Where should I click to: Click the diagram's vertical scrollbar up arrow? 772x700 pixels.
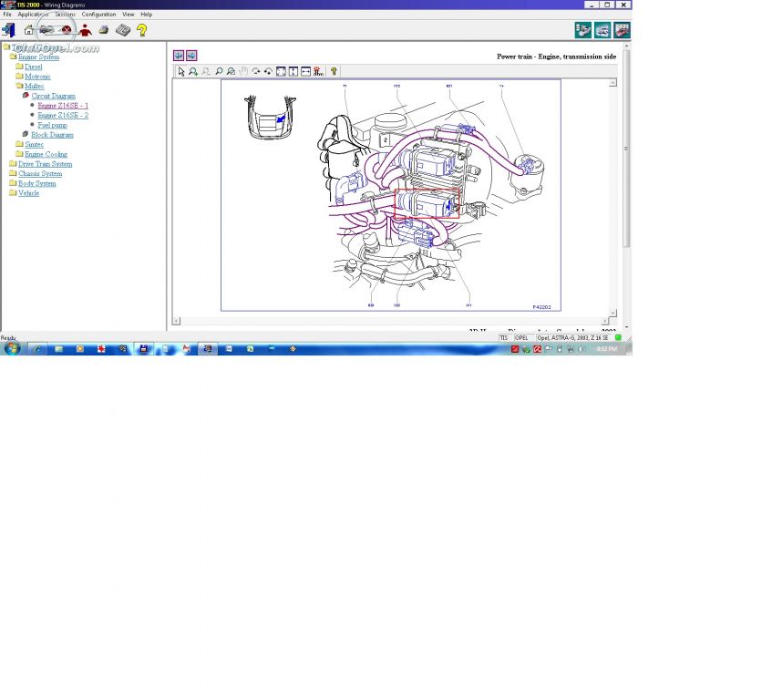(x=613, y=83)
